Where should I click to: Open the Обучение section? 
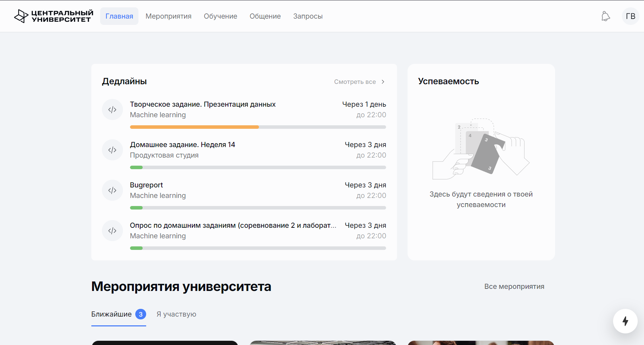click(220, 16)
